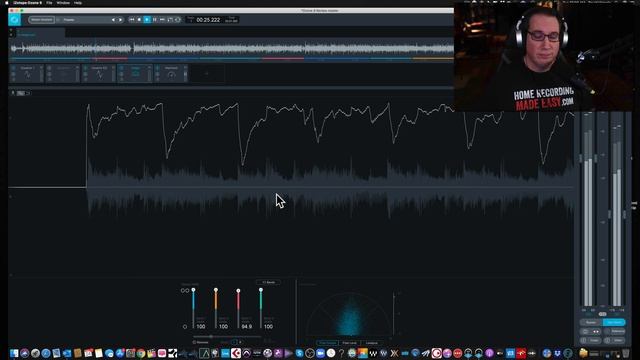
Task: Remove the Equalizer module with its X
Action: coord(41,67)
